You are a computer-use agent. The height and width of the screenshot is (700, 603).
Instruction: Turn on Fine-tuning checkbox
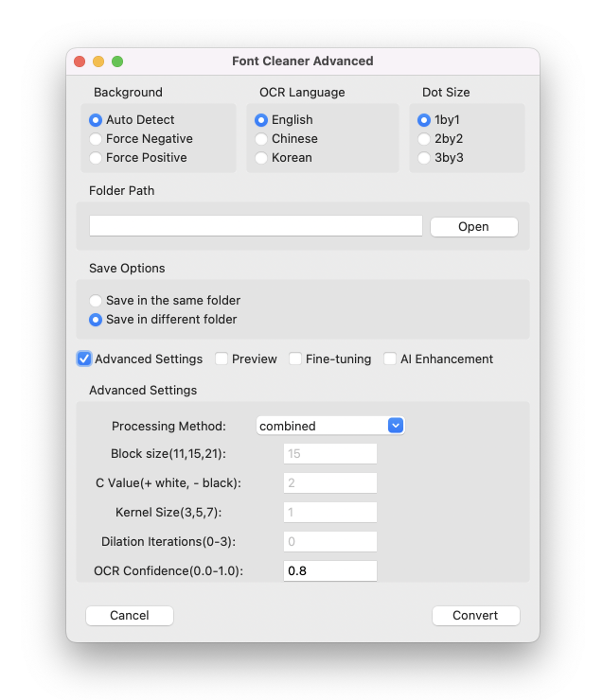(x=295, y=359)
